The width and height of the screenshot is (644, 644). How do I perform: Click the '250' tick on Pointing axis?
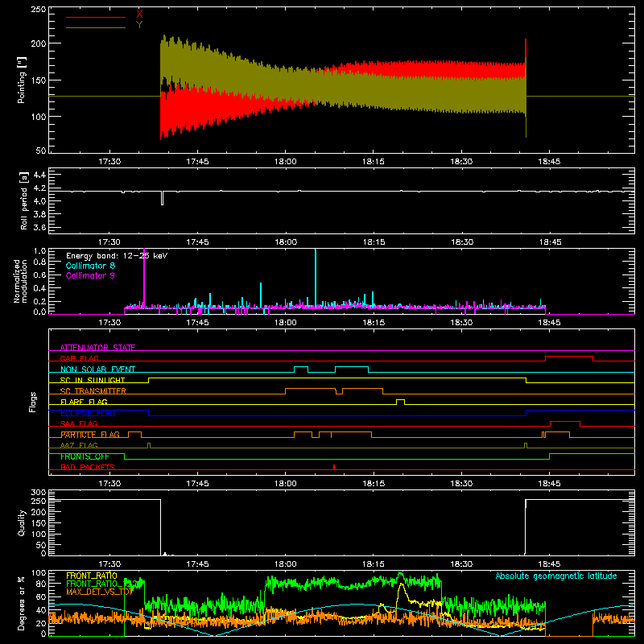point(38,9)
